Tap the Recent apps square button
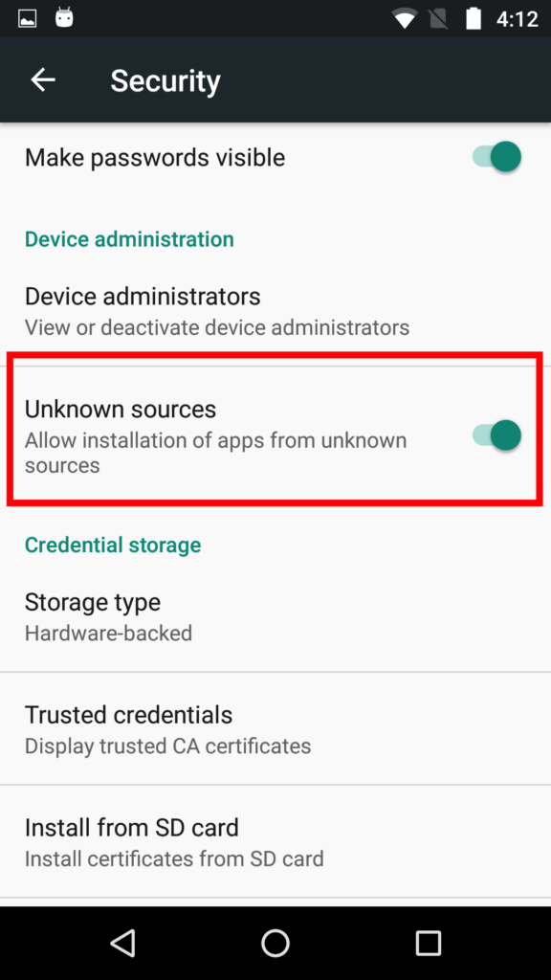 click(428, 942)
